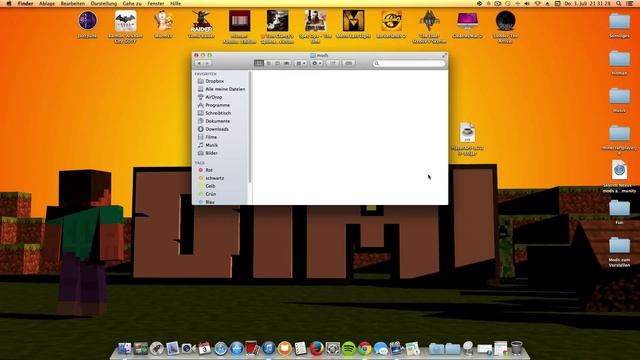Go forward in Finder window
The width and height of the screenshot is (640, 360).
point(207,63)
